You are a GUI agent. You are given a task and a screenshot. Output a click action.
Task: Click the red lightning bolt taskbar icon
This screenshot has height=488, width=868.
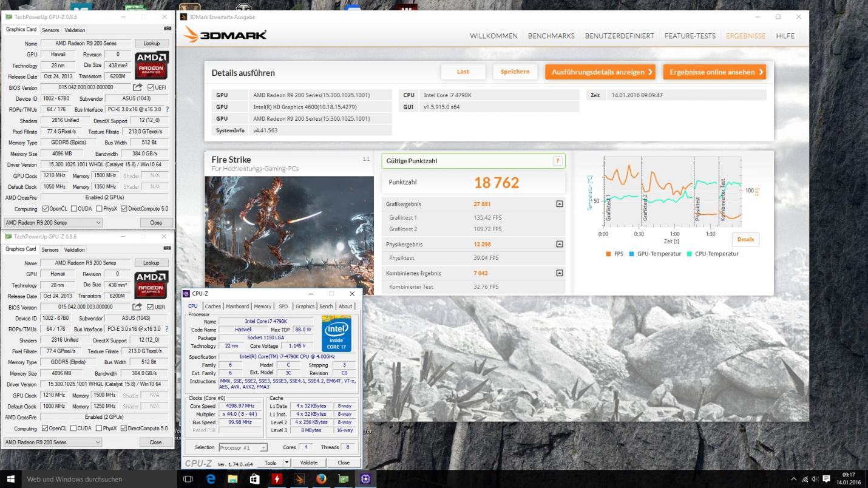277,479
